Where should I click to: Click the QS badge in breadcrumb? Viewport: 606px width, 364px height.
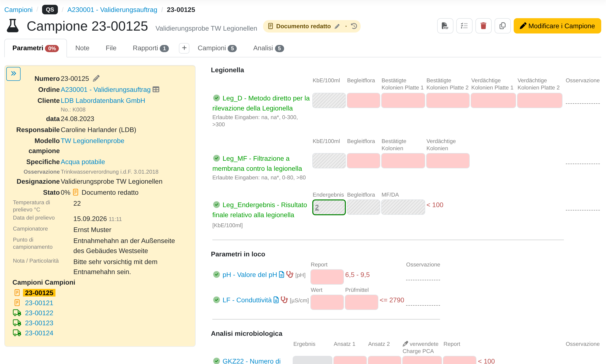pyautogui.click(x=50, y=10)
